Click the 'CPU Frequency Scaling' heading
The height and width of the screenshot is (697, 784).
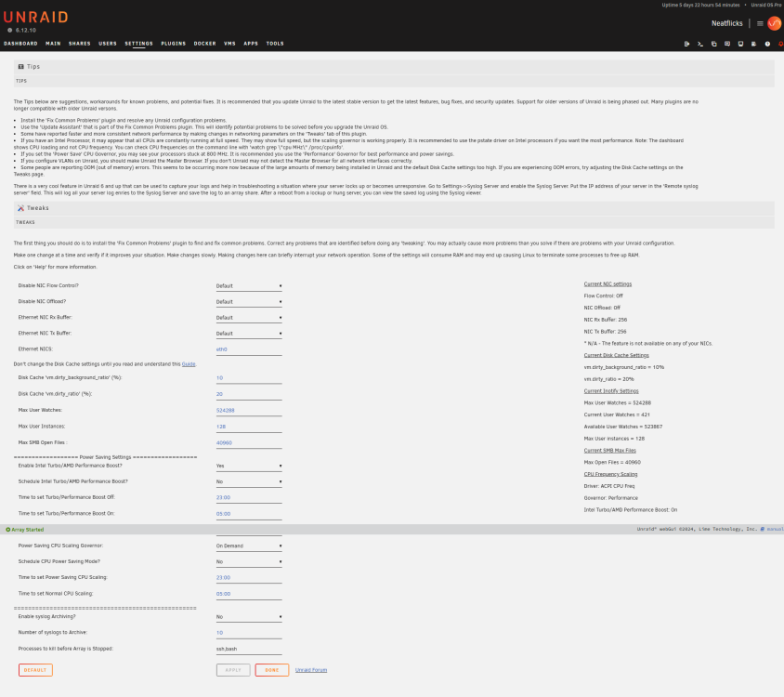pyautogui.click(x=610, y=474)
